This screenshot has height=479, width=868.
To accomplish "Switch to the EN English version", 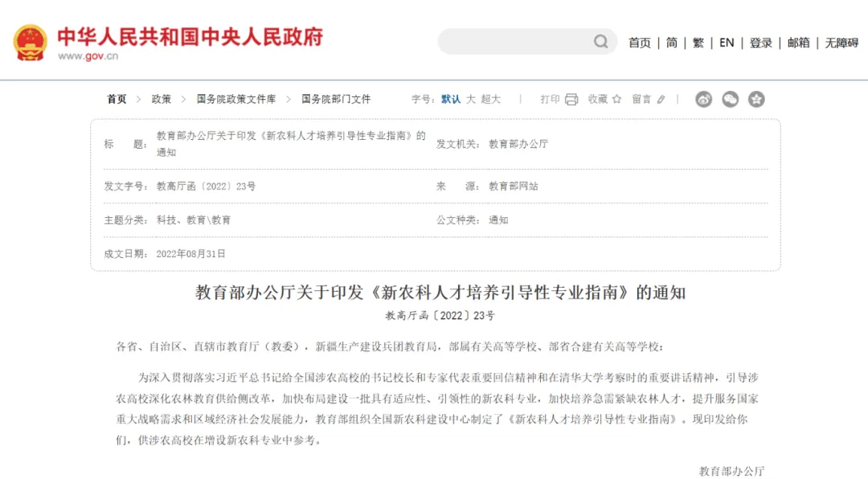I will [x=727, y=43].
